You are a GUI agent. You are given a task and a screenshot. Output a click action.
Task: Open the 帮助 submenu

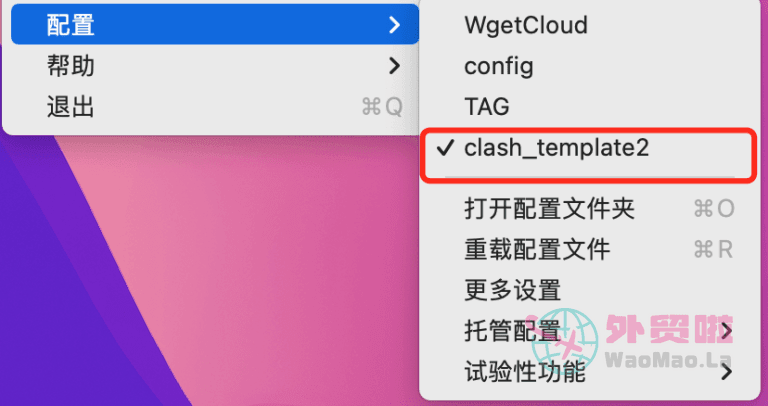[215, 66]
